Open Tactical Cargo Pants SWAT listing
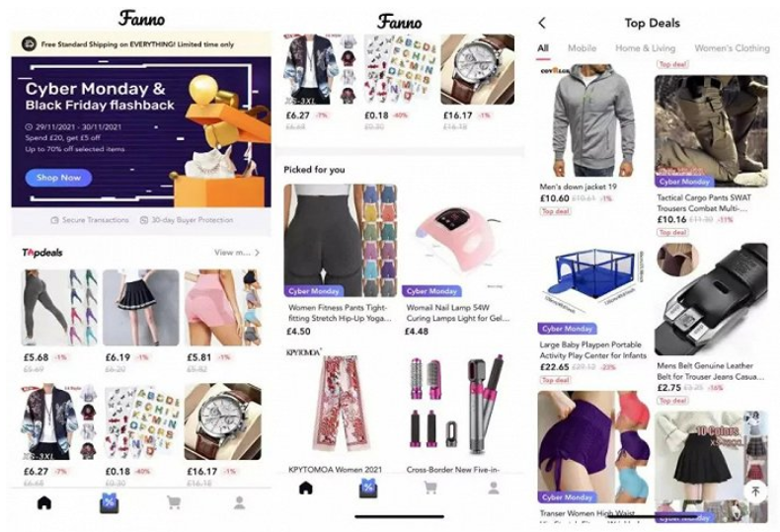 [x=704, y=203]
